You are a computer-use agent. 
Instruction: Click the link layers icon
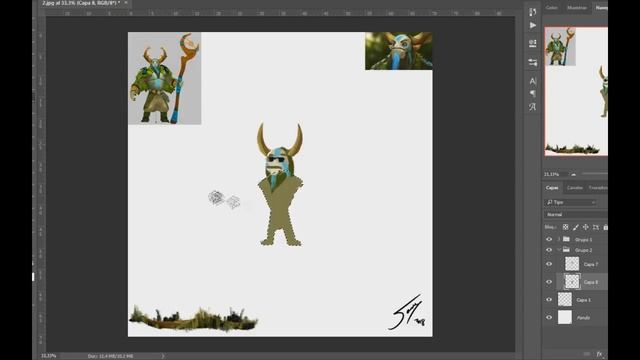[587, 354]
